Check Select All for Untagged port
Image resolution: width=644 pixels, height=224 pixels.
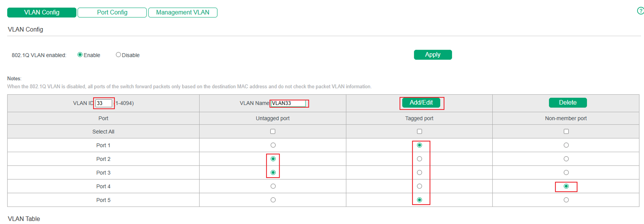[273, 131]
